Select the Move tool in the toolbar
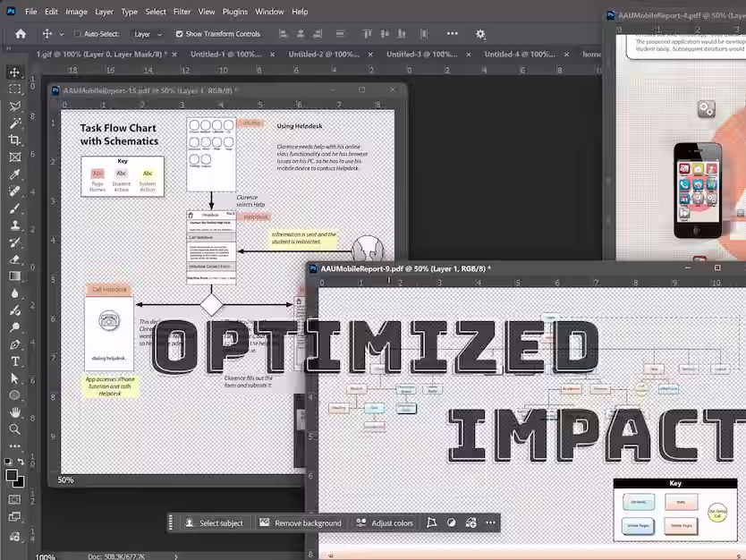746x560 pixels. (14, 72)
